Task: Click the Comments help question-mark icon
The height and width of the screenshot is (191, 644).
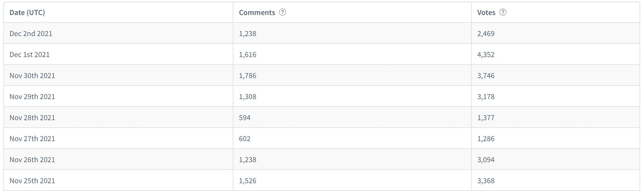Action: click(282, 12)
